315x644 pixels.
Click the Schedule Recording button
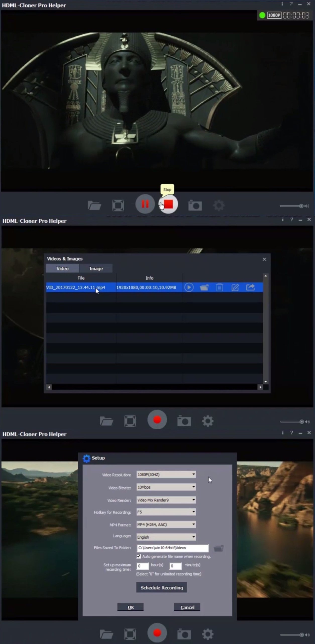point(162,587)
